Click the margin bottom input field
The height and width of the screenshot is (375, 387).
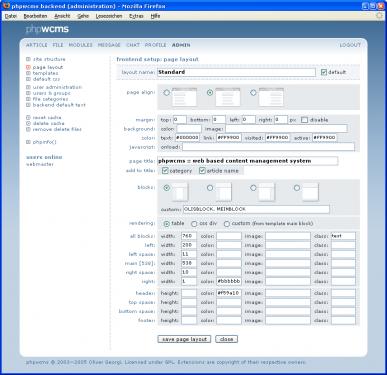(x=219, y=120)
